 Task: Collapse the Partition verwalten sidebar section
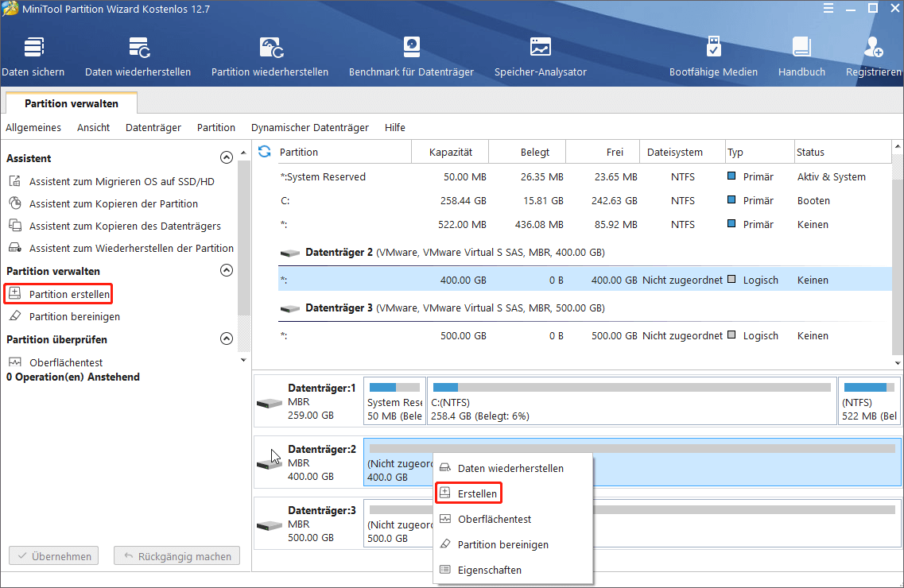click(227, 271)
